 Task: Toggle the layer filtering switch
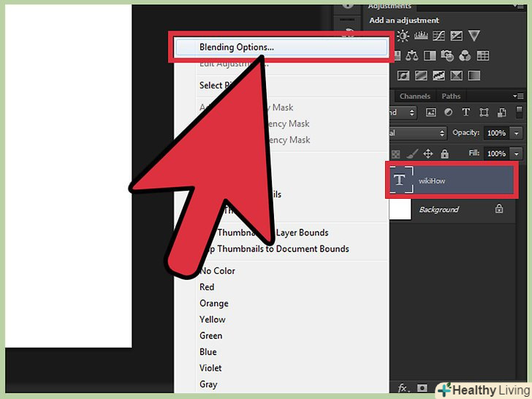pyautogui.click(x=518, y=113)
